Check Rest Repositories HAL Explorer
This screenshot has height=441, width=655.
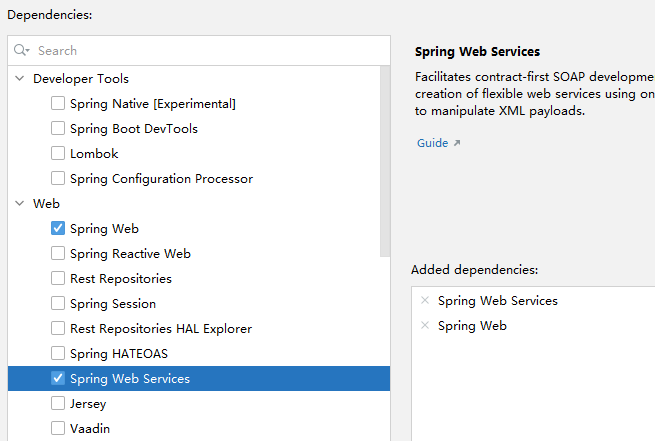[58, 329]
